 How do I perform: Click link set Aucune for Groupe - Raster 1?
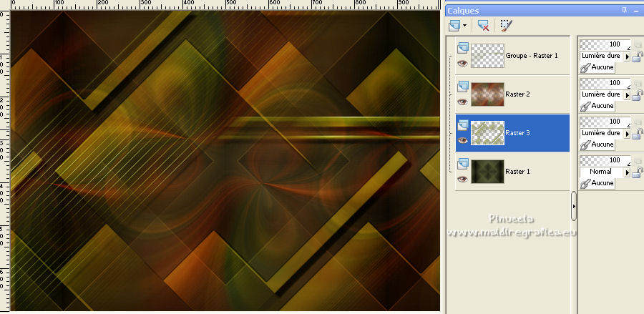pyautogui.click(x=597, y=67)
